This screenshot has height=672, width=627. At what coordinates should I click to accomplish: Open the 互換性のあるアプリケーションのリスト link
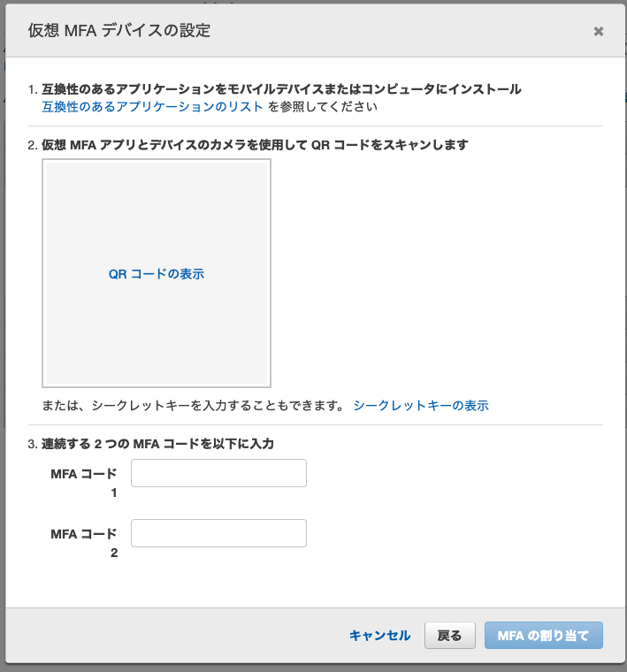click(152, 107)
